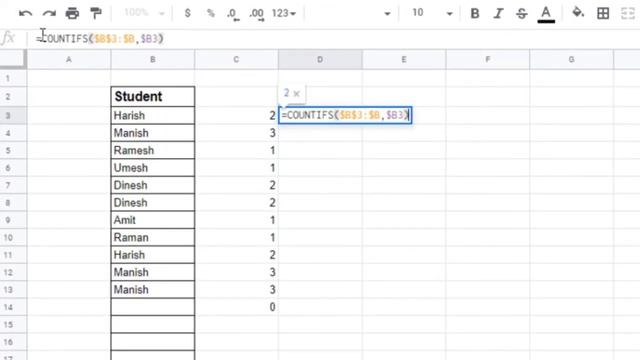Image resolution: width=640 pixels, height=360 pixels.
Task: Select cell C14 showing 0
Action: [236, 307]
